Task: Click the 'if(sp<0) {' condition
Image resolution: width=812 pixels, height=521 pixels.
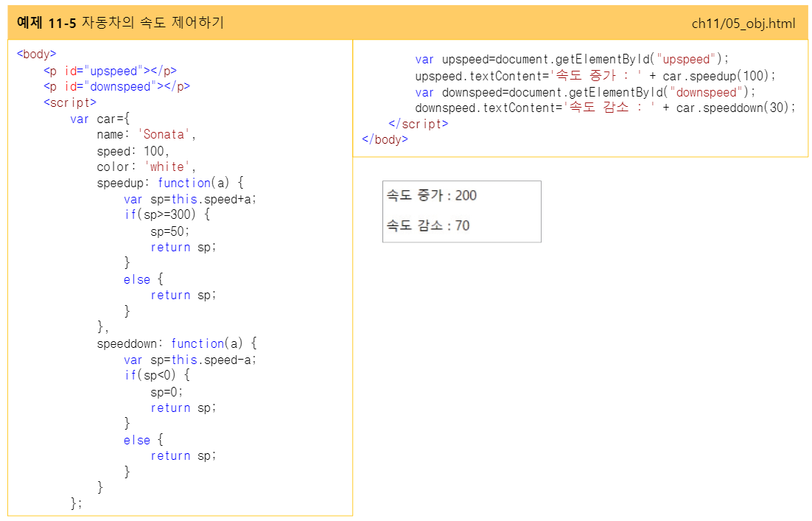Action: click(157, 375)
